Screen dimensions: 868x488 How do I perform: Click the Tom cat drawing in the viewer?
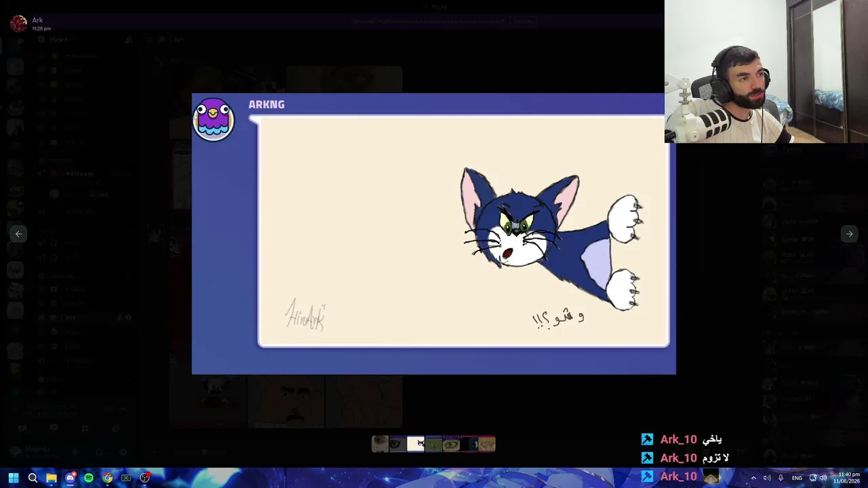pos(551,238)
